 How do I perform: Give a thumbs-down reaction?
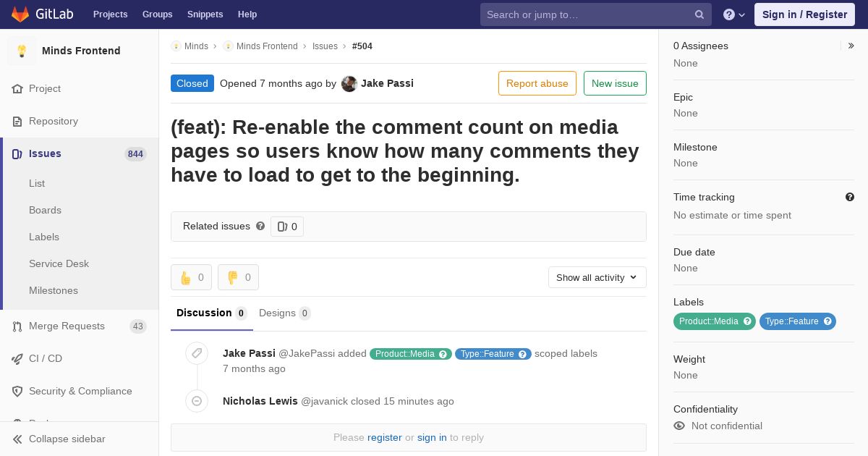click(x=238, y=277)
